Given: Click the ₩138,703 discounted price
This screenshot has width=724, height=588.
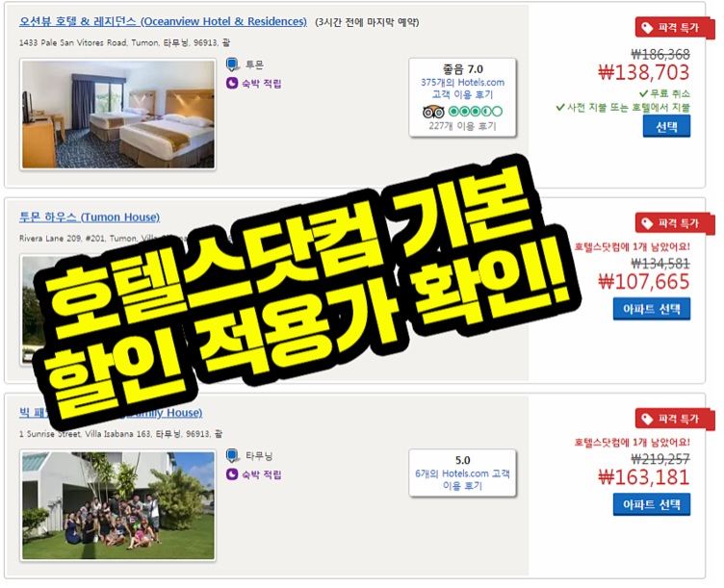Looking at the screenshot, I should point(644,72).
